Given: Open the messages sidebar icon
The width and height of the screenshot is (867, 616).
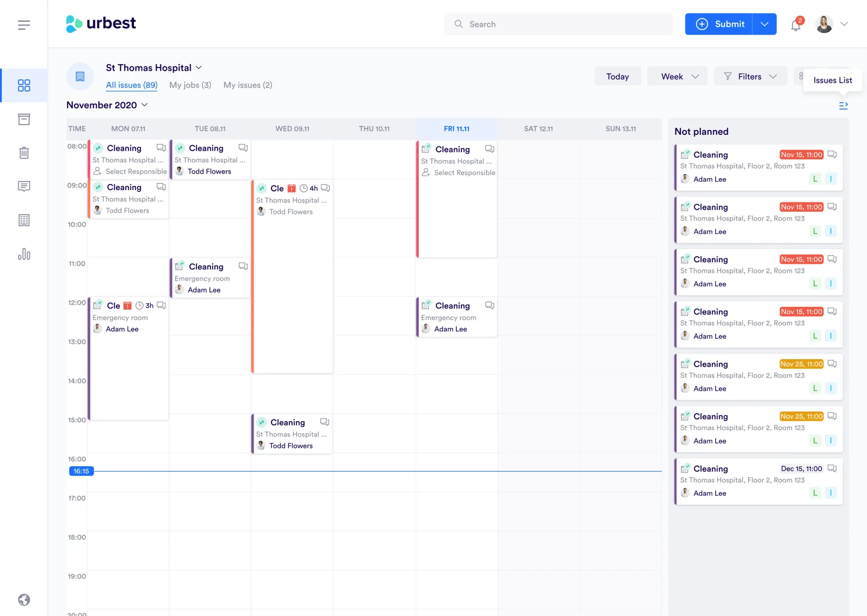Looking at the screenshot, I should (24, 186).
